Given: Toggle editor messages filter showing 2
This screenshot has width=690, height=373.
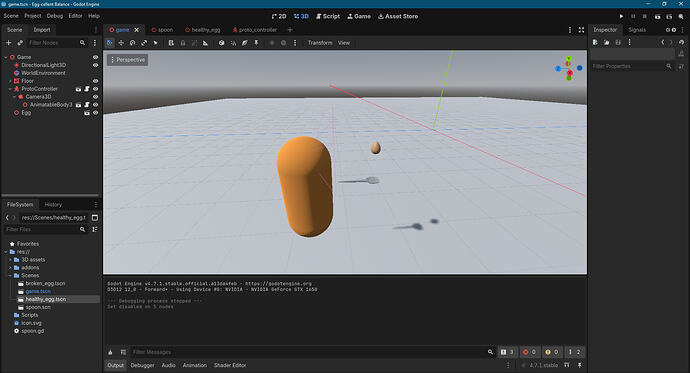Looking at the screenshot, I should point(574,352).
